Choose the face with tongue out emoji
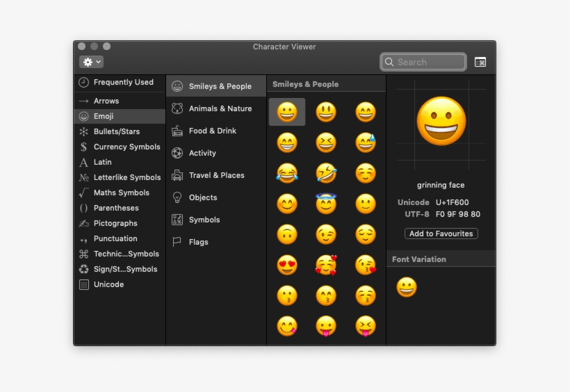This screenshot has height=392, width=570. point(326,326)
